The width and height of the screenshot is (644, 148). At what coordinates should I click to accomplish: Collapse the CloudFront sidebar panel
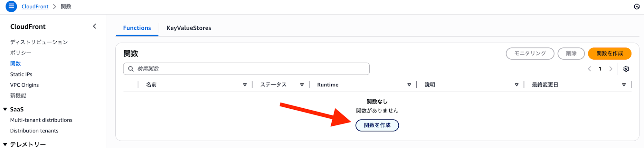pos(94,26)
